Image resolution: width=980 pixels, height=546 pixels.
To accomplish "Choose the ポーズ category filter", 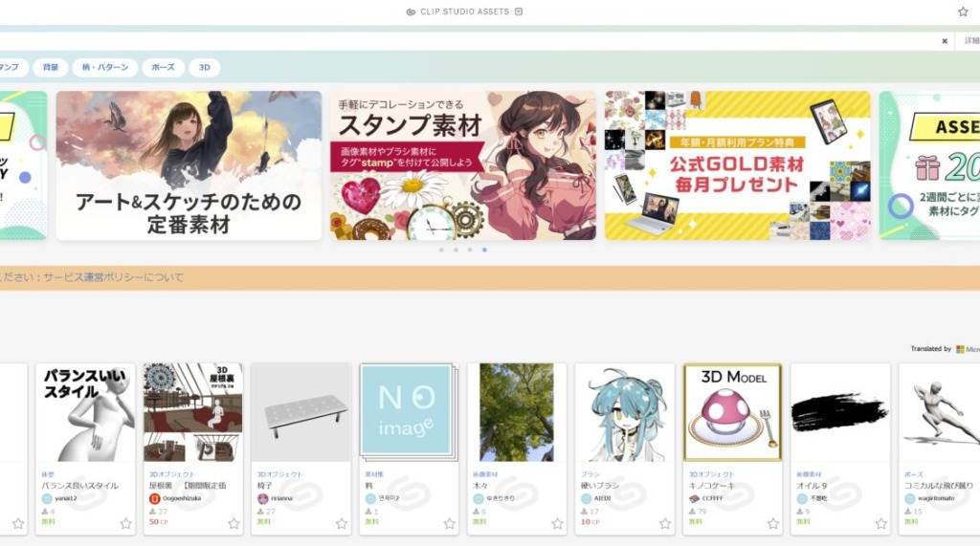I will coord(163,68).
